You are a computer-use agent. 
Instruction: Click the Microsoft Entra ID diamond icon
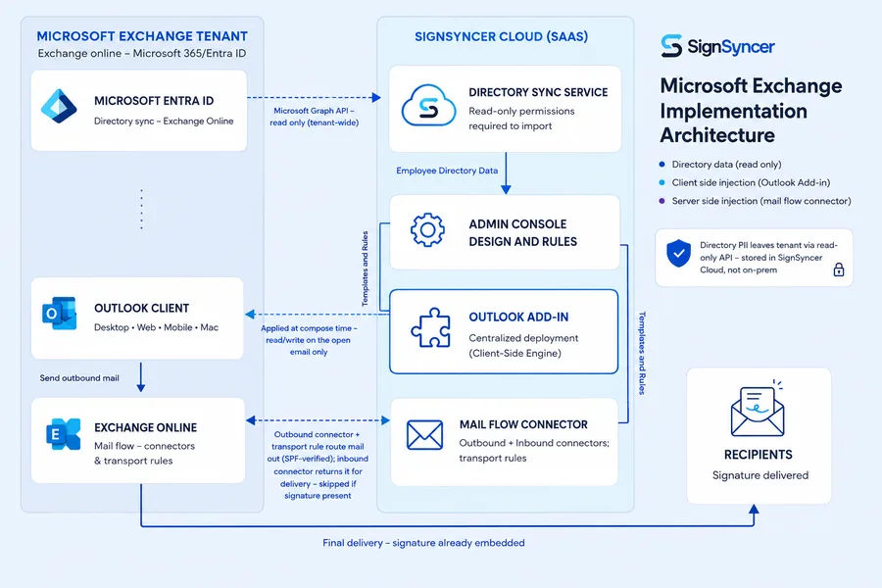click(x=59, y=106)
